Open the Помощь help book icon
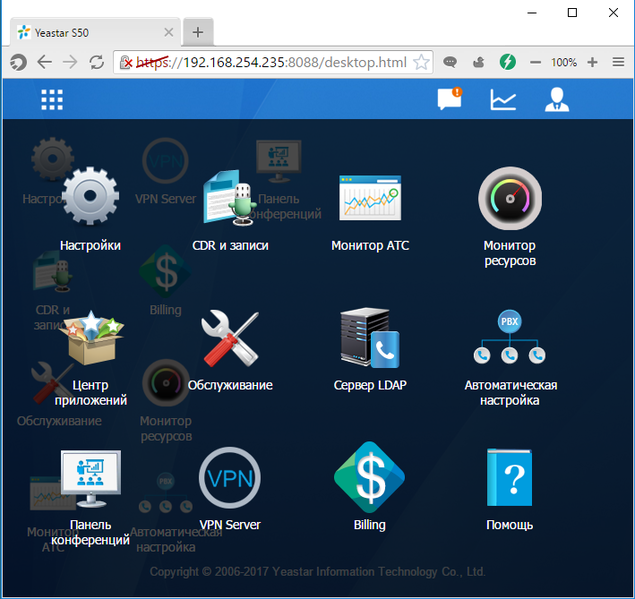This screenshot has height=599, width=635. point(509,477)
